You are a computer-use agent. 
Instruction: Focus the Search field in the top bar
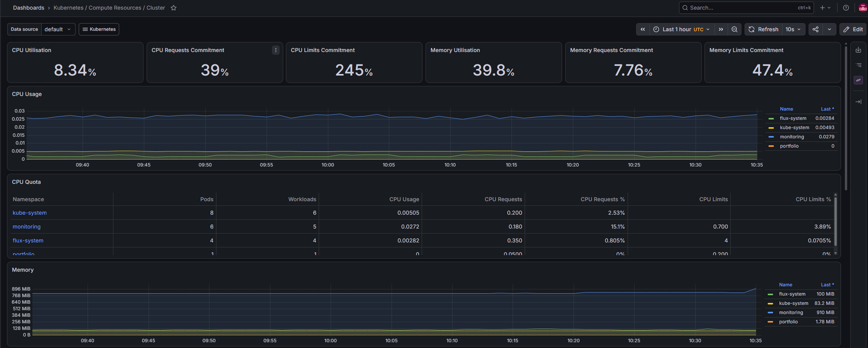pos(746,8)
